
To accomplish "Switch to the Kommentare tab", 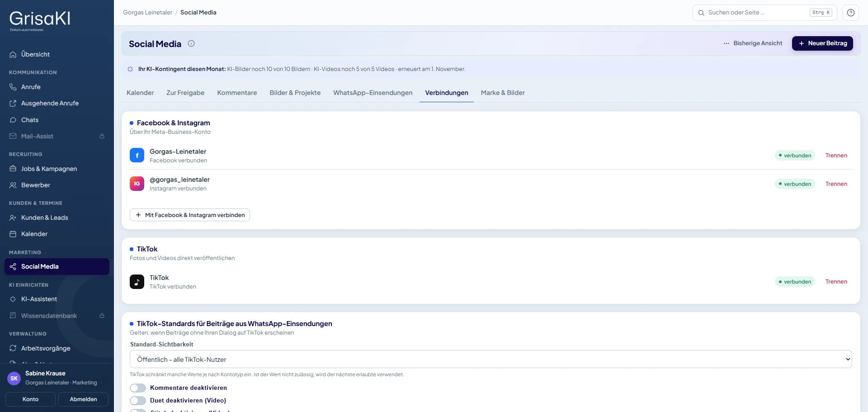I will pyautogui.click(x=237, y=93).
